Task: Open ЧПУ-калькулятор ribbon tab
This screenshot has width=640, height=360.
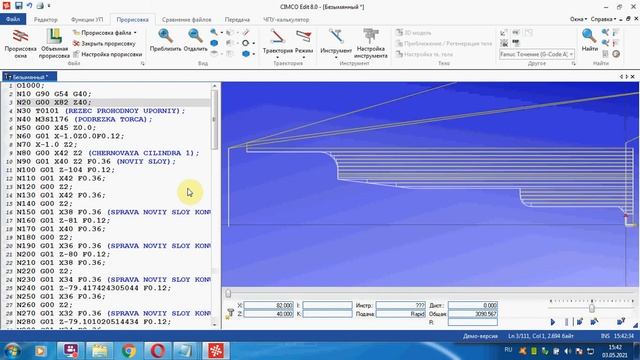Action: tap(286, 20)
